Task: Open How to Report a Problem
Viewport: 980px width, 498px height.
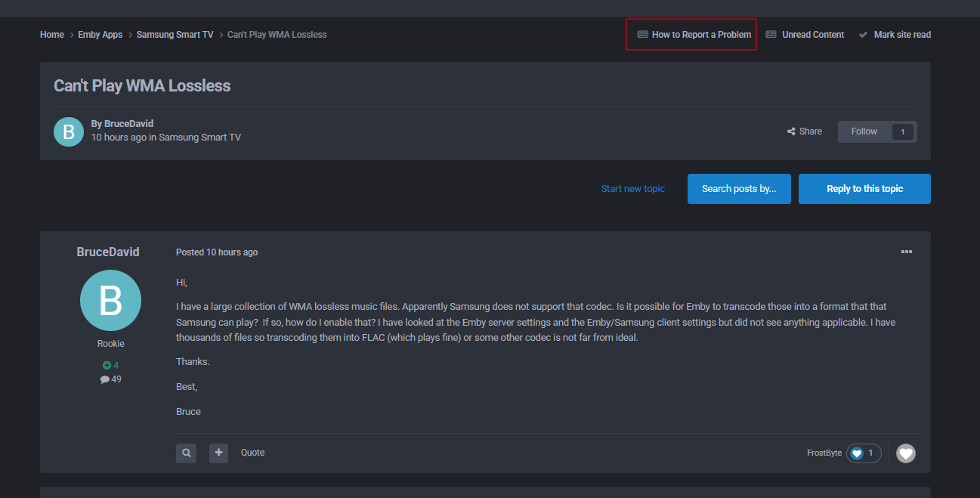Action: point(694,35)
